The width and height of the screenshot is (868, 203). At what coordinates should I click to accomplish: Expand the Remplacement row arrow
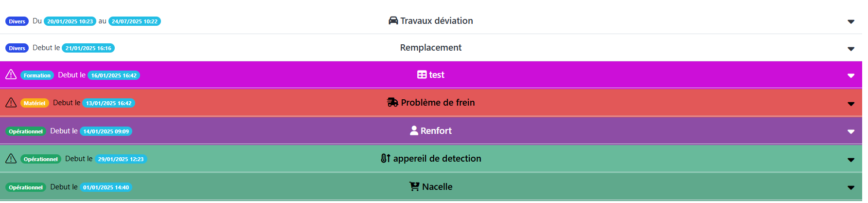(x=851, y=49)
